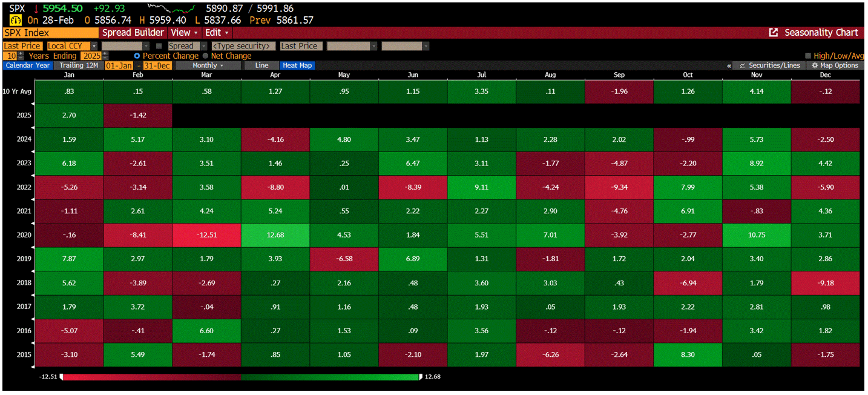
Task: Click the pop-out icon beside Seasonality Chart
Action: (x=774, y=33)
